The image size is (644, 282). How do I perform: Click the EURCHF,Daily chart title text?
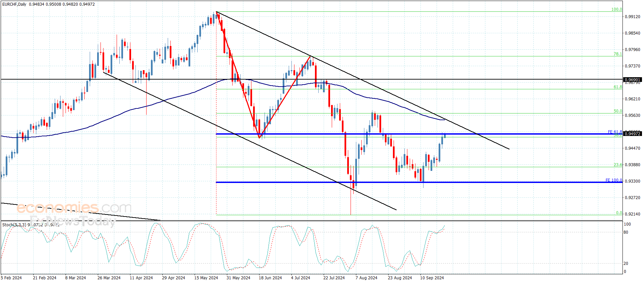click(x=14, y=4)
